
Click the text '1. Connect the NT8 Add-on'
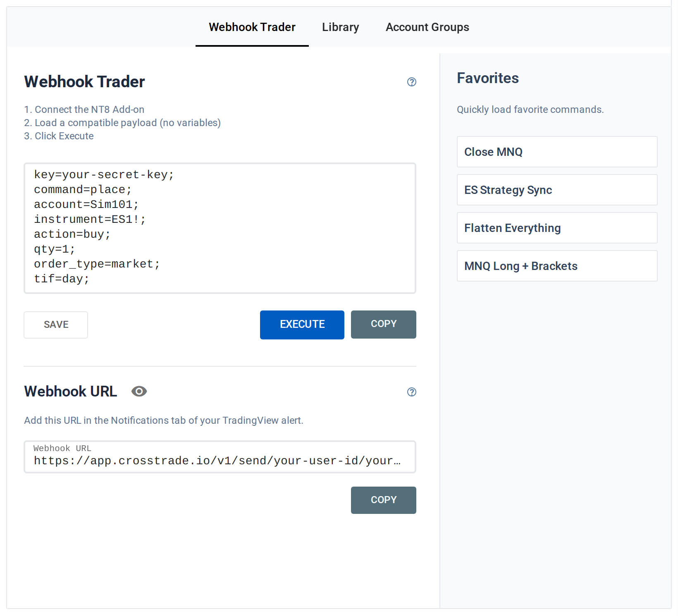pos(84,110)
